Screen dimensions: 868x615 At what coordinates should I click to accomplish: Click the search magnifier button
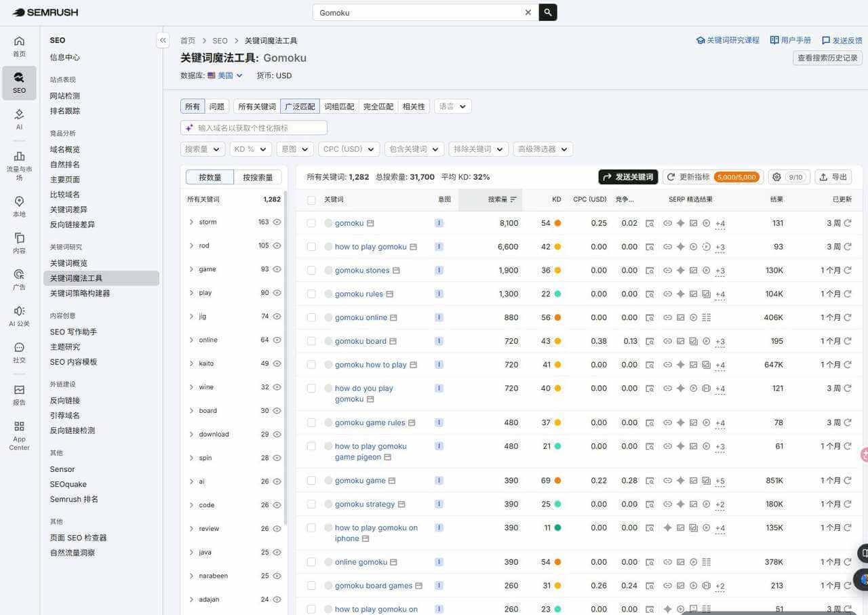pos(548,12)
